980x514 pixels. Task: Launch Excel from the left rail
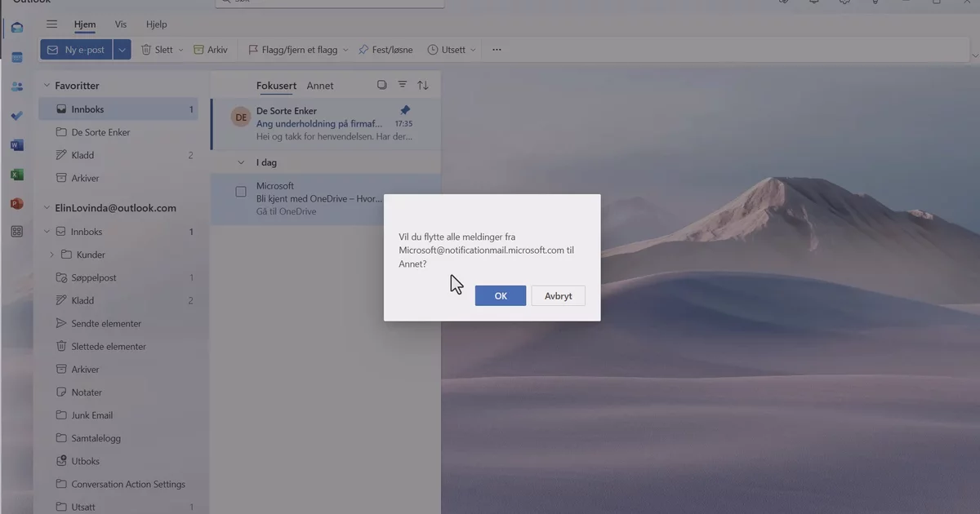click(17, 175)
